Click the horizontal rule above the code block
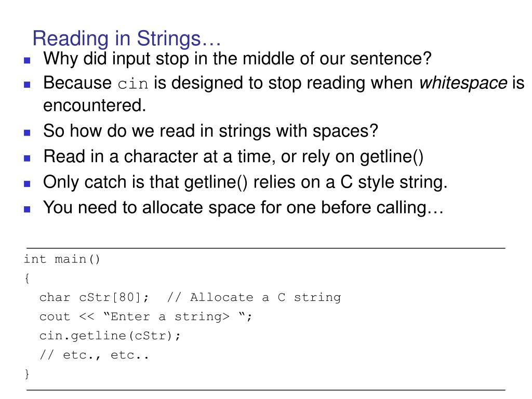This screenshot has width=532, height=399. pos(266,248)
